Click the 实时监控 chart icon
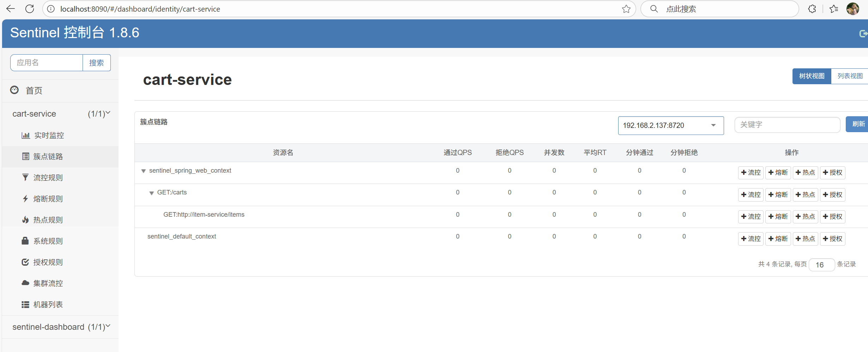This screenshot has height=352, width=868. (26, 135)
